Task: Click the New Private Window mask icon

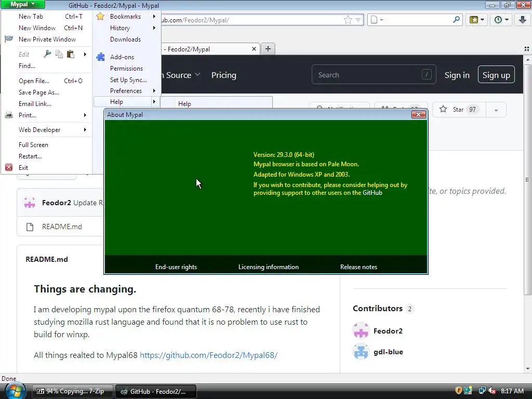Action: coord(9,39)
